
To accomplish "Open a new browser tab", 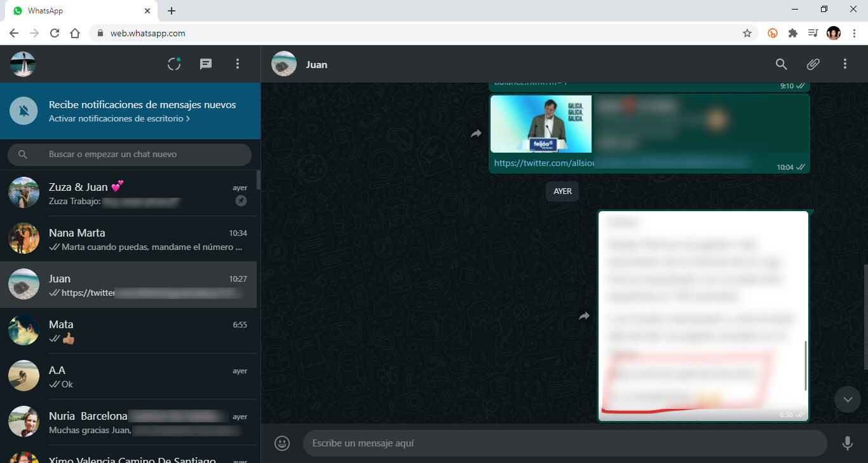I will (x=172, y=11).
